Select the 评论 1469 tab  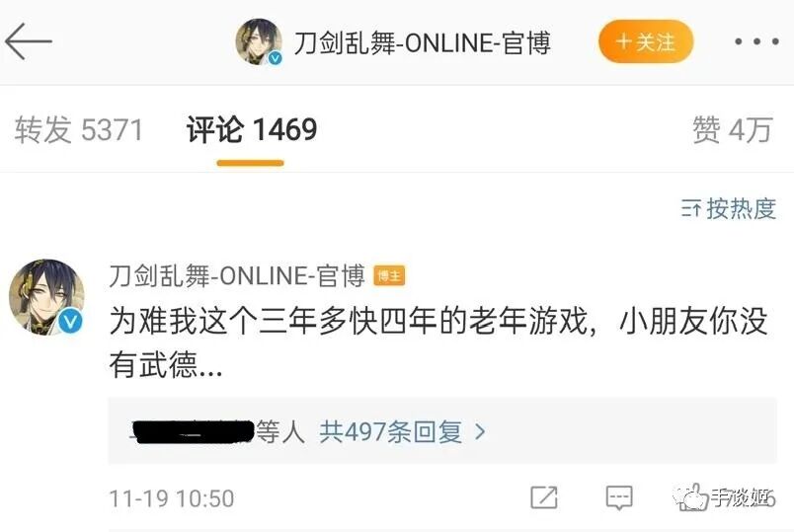[251, 129]
